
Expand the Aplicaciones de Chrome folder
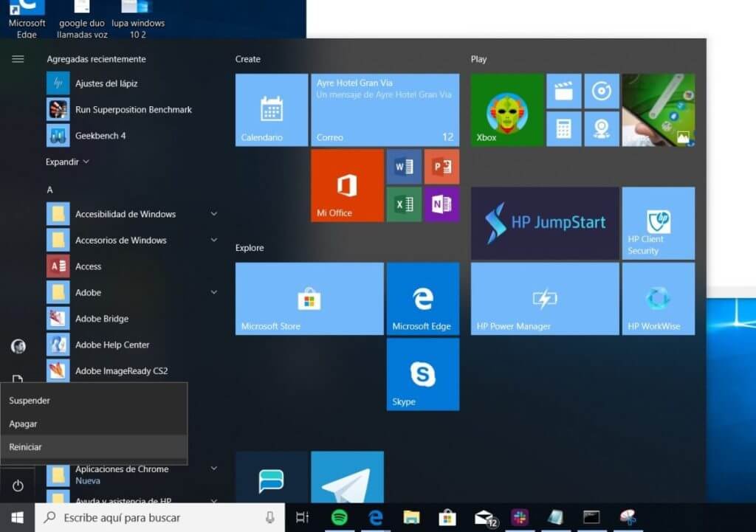[x=132, y=474]
